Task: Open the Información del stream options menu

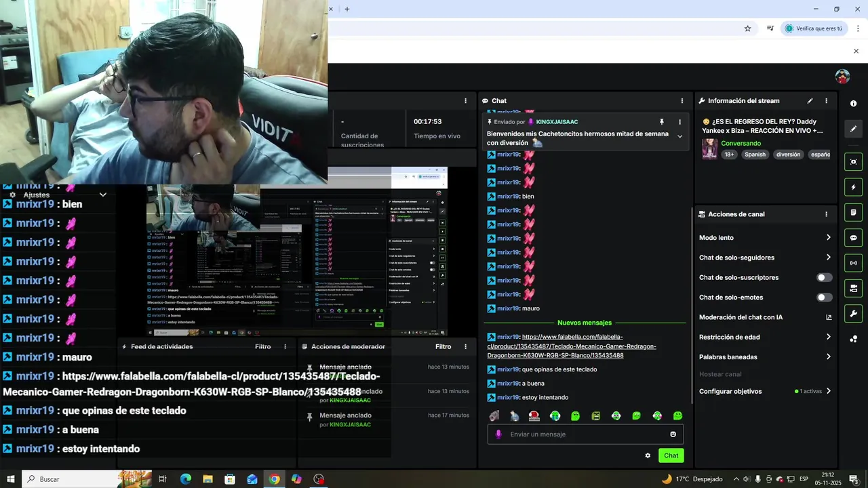Action: [x=826, y=101]
